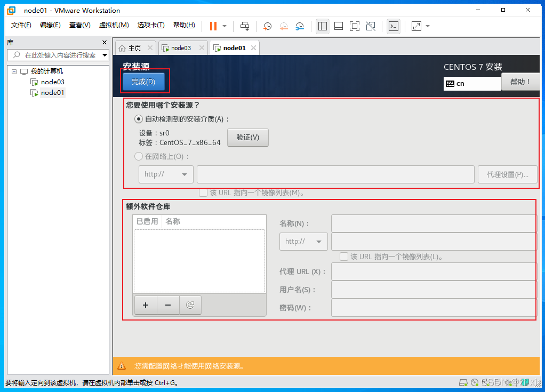Close the 主页 tab

(150, 48)
